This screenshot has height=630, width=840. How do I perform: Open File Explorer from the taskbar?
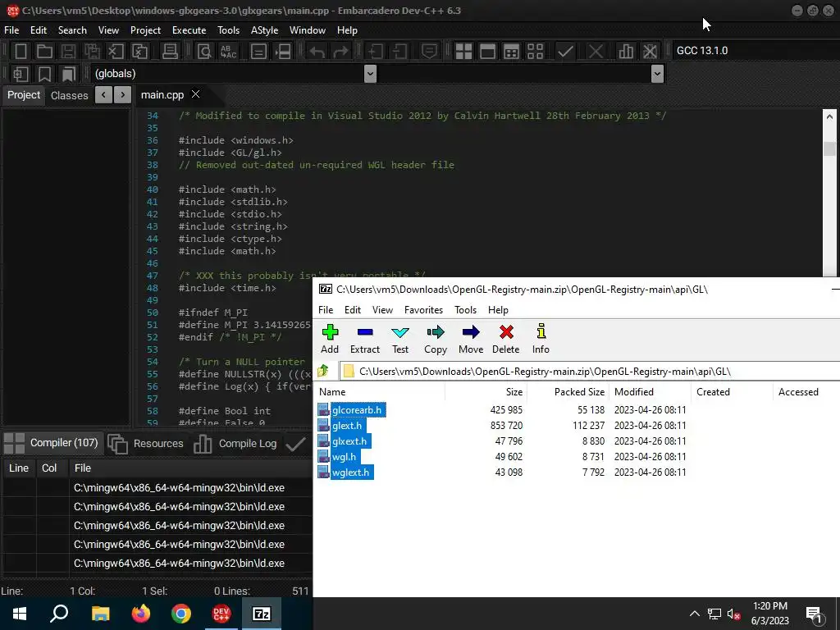pos(100,614)
